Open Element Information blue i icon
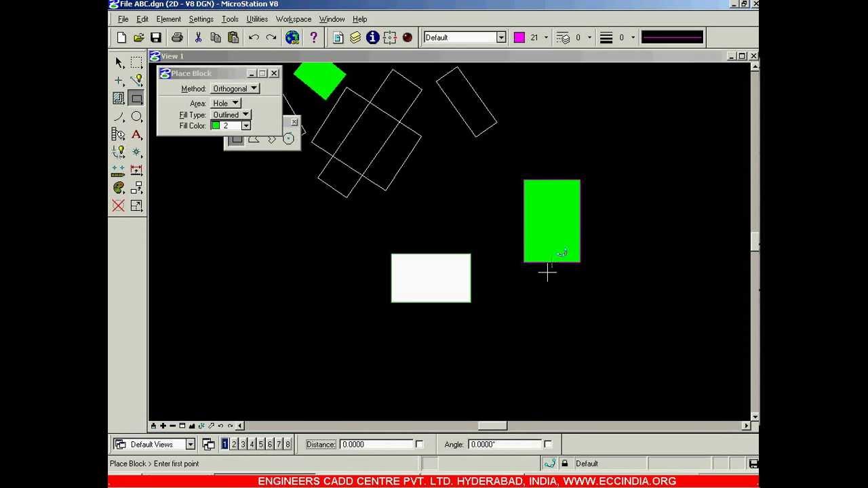 click(372, 38)
